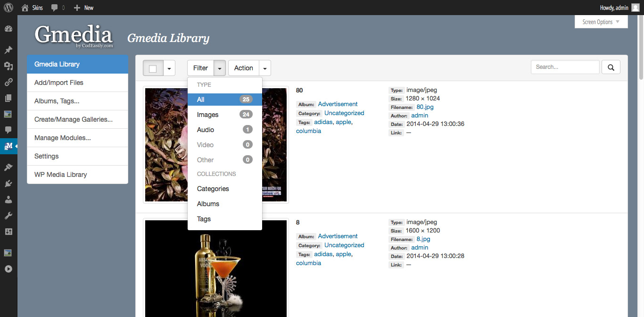644x317 pixels.
Task: Click into the Search input field
Action: tap(565, 67)
